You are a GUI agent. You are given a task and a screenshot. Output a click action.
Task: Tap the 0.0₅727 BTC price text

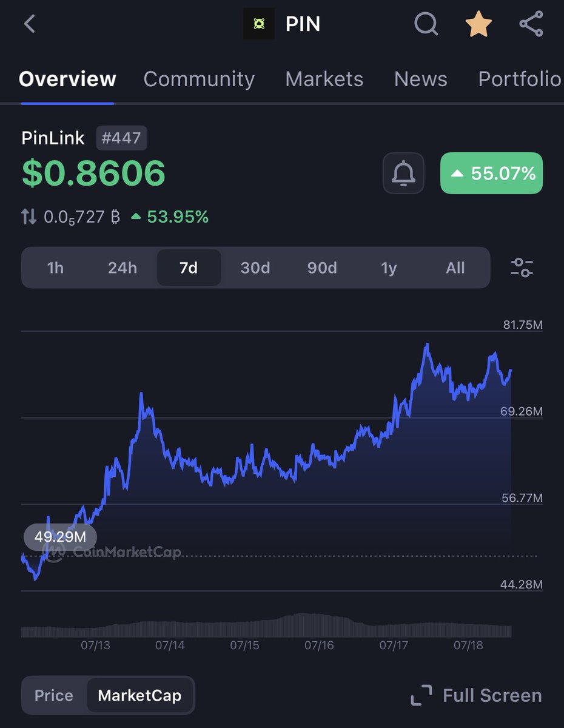[x=82, y=217]
